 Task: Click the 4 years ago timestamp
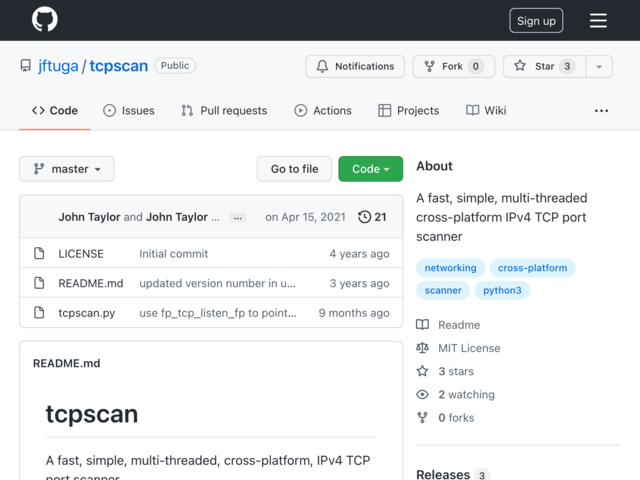(x=359, y=254)
